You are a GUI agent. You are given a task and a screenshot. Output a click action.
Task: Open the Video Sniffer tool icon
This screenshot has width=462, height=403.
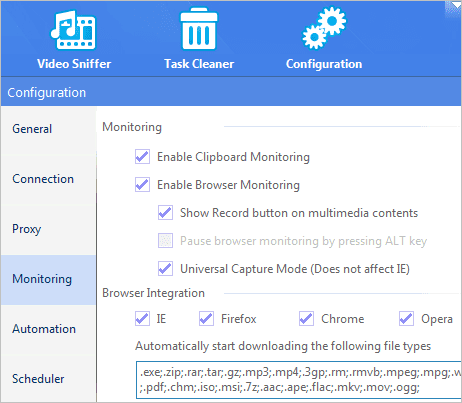pyautogui.click(x=73, y=30)
